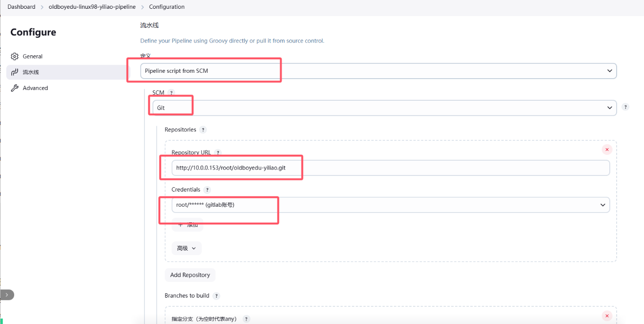Viewport: 644px width, 324px height.
Task: Delete the branch specifier with red X
Action: coord(607,316)
